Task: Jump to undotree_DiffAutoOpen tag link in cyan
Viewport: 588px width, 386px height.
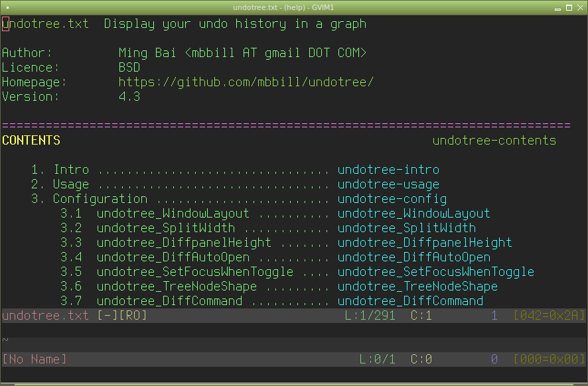Action: [413, 257]
